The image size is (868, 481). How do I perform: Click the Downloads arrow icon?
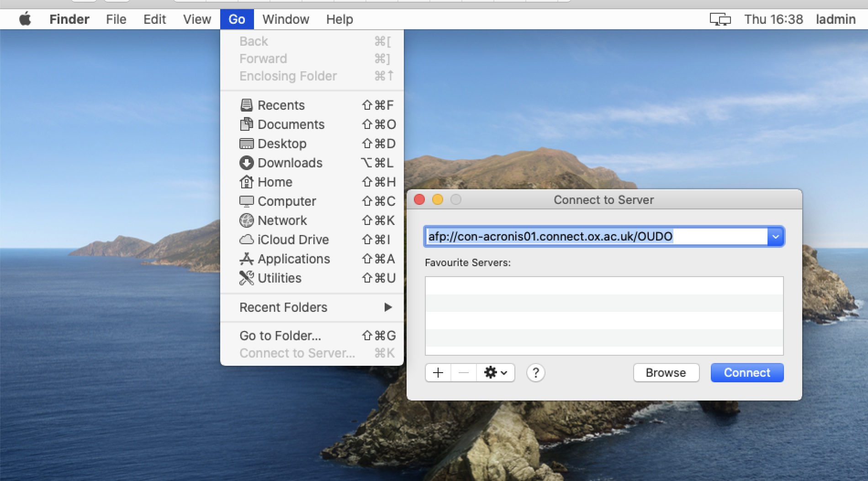tap(246, 163)
